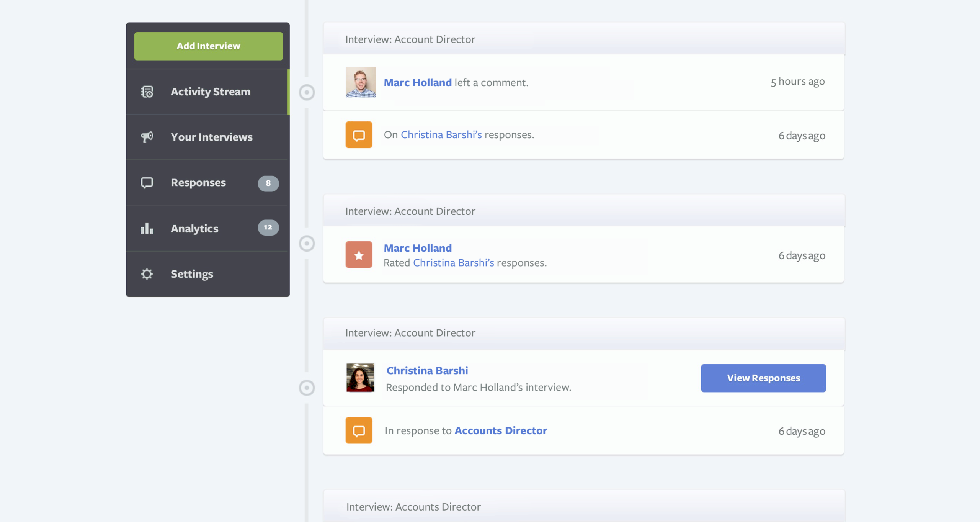
Task: Open Christina Barshi profile name link
Action: pyautogui.click(x=427, y=371)
